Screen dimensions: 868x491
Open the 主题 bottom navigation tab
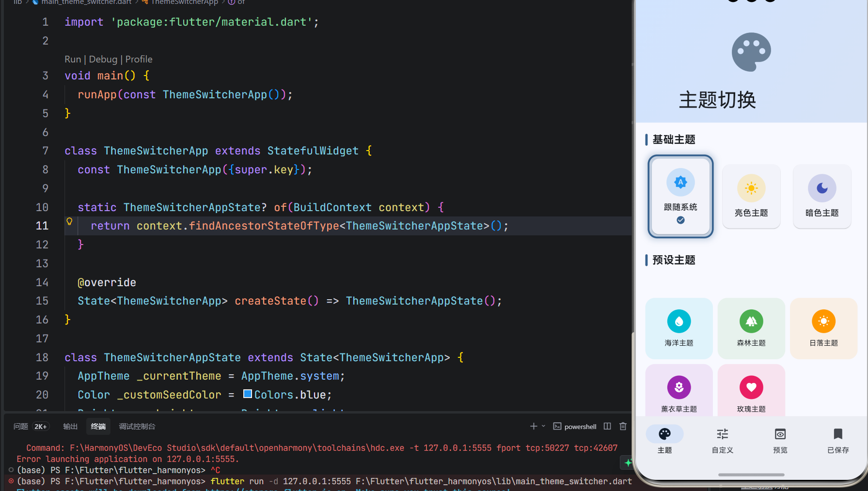(664, 440)
